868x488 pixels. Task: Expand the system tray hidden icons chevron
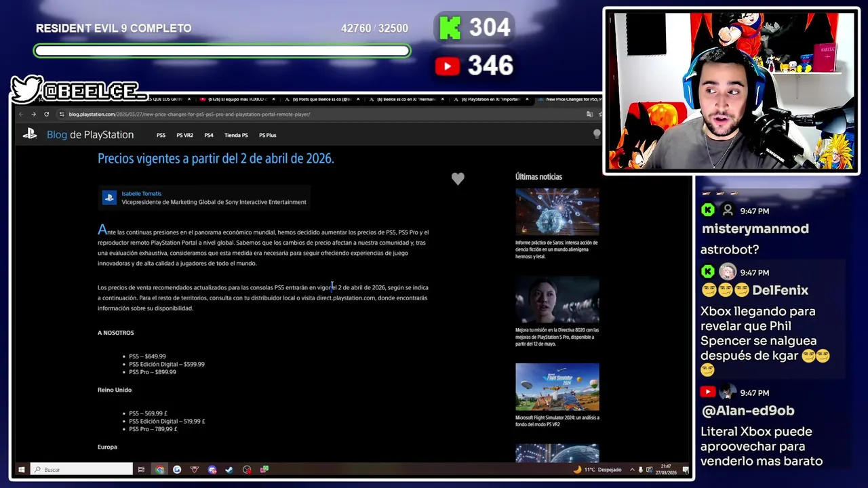[x=632, y=469]
